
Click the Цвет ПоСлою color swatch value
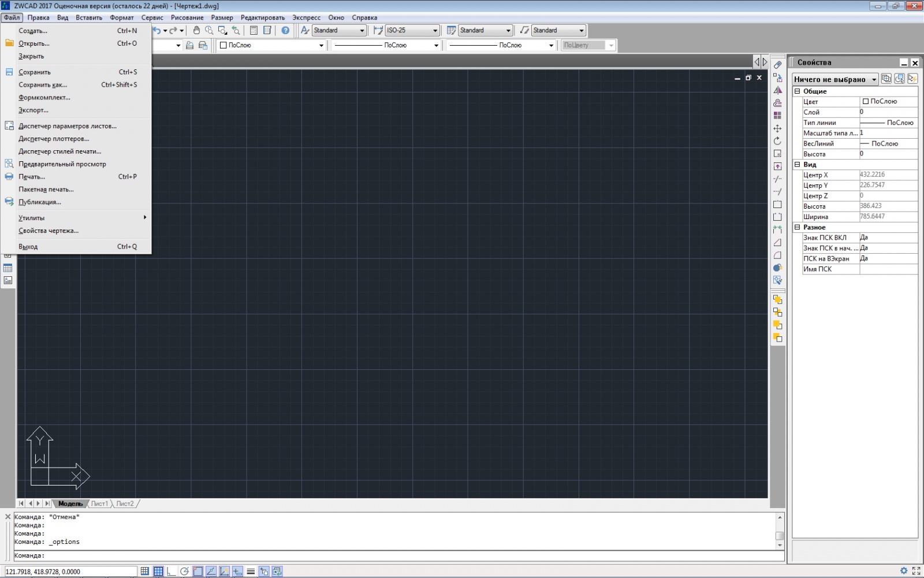888,102
